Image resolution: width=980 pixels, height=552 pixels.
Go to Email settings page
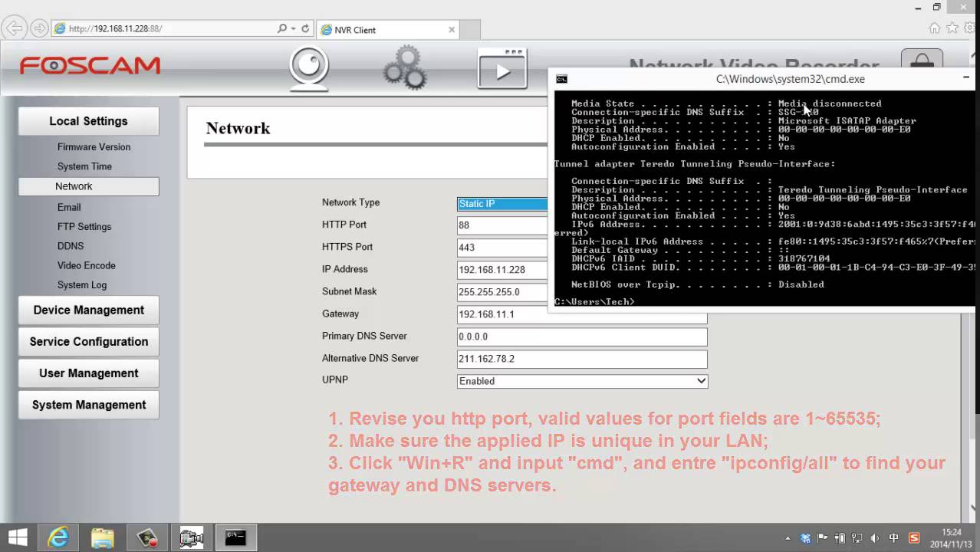69,207
